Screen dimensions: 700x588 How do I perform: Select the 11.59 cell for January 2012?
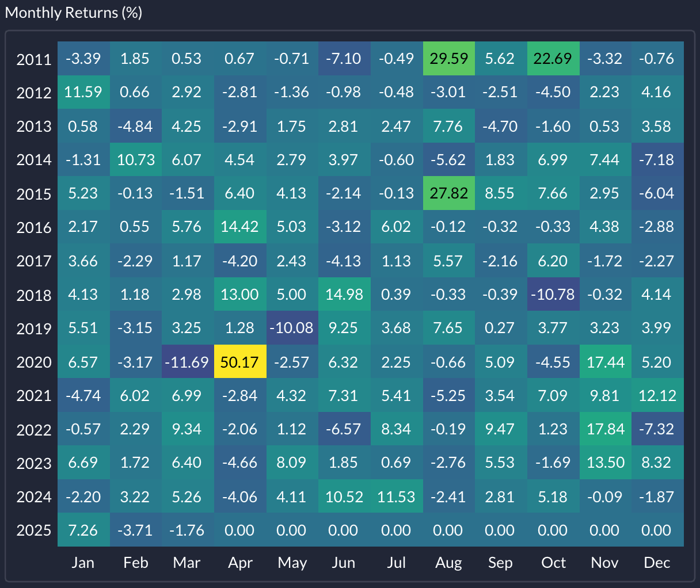click(83, 92)
